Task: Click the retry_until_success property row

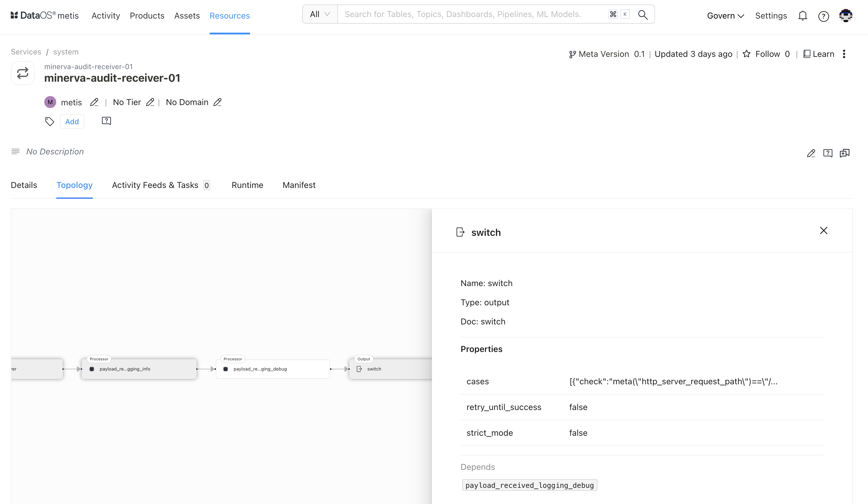Action: [642, 407]
